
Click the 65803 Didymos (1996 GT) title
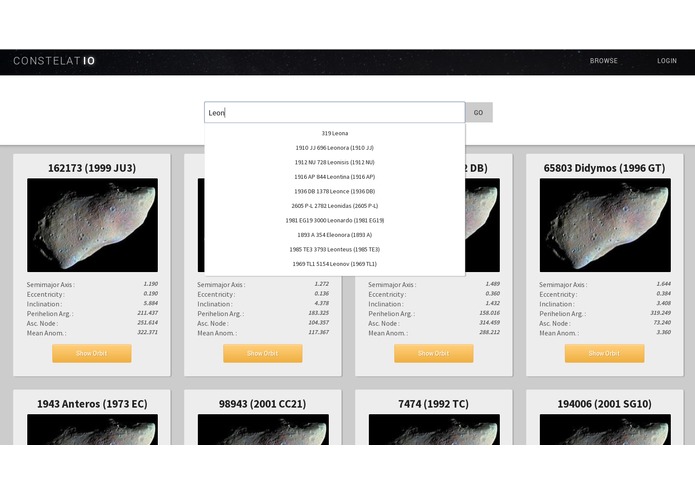(605, 168)
